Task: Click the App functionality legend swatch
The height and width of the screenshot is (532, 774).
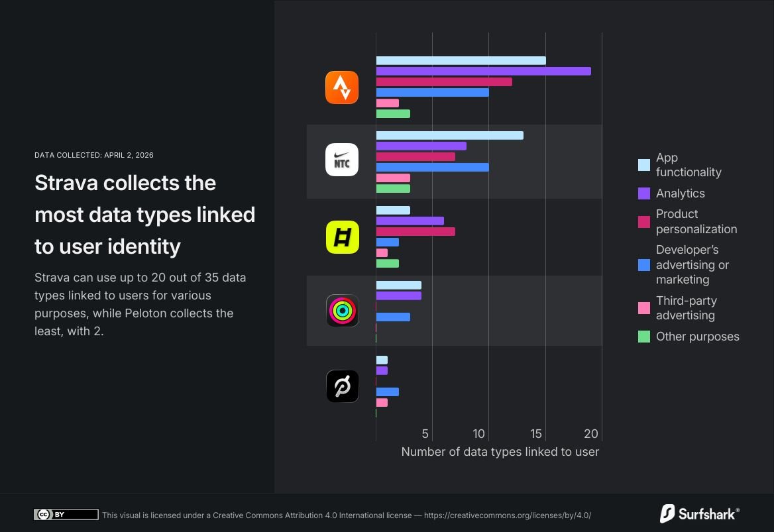Action: (x=643, y=165)
